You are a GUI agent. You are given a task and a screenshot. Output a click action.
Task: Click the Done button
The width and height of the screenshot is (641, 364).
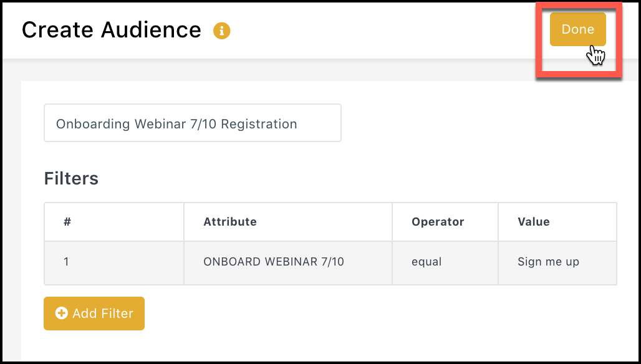[577, 29]
